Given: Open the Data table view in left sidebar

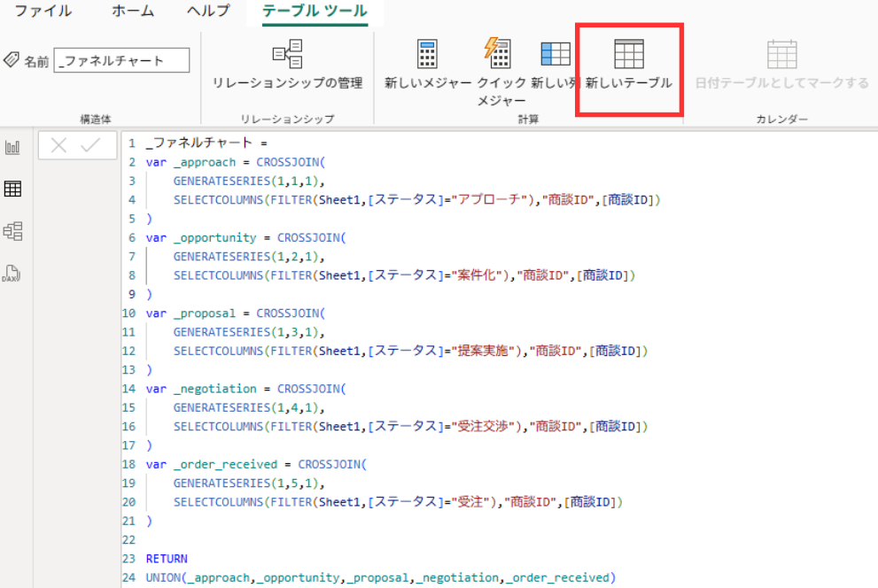Looking at the screenshot, I should coord(12,189).
